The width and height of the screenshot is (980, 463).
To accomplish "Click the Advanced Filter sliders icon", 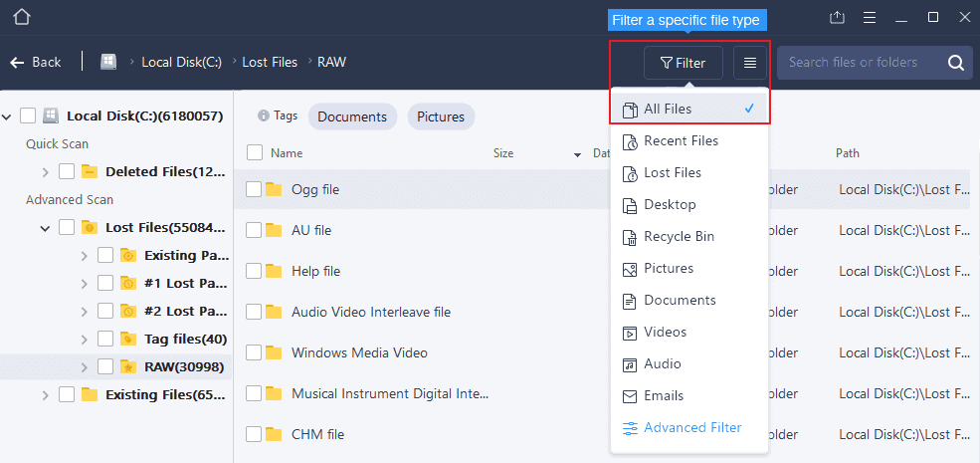I will click(x=630, y=428).
